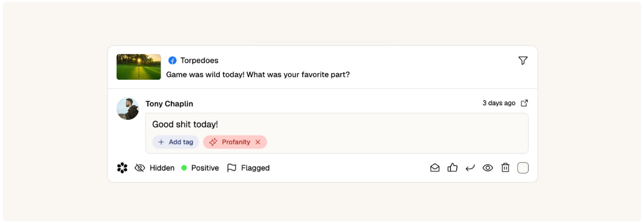Delete the comment with trash icon
This screenshot has width=644, height=223.
point(505,168)
